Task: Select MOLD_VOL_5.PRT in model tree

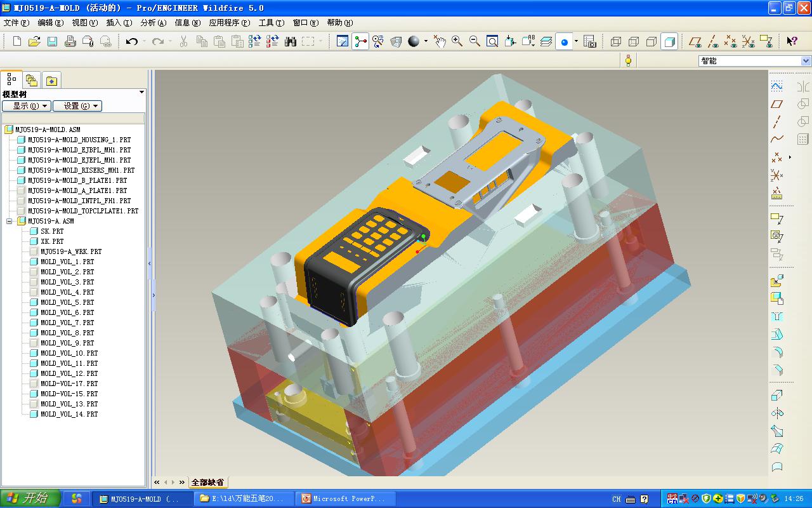Action: pyautogui.click(x=67, y=302)
